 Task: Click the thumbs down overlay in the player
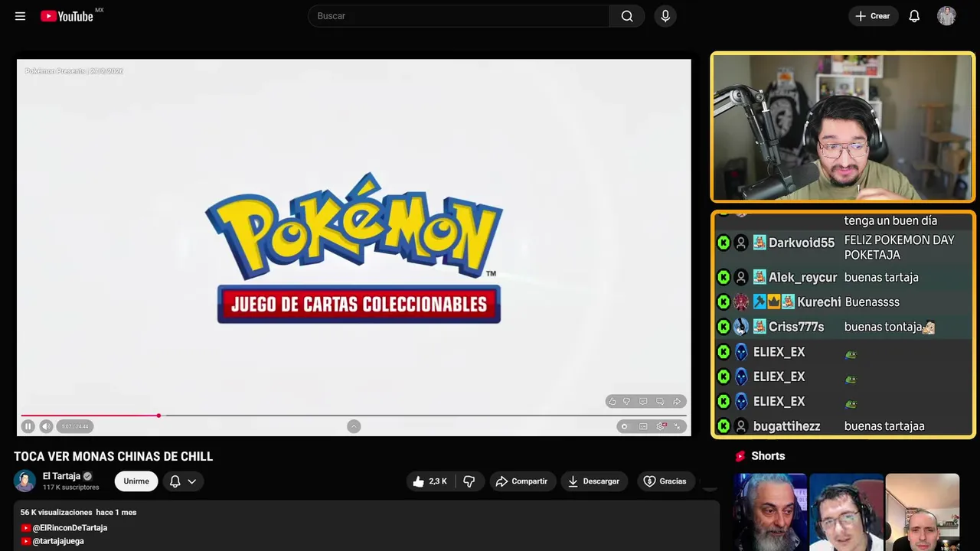click(x=626, y=401)
